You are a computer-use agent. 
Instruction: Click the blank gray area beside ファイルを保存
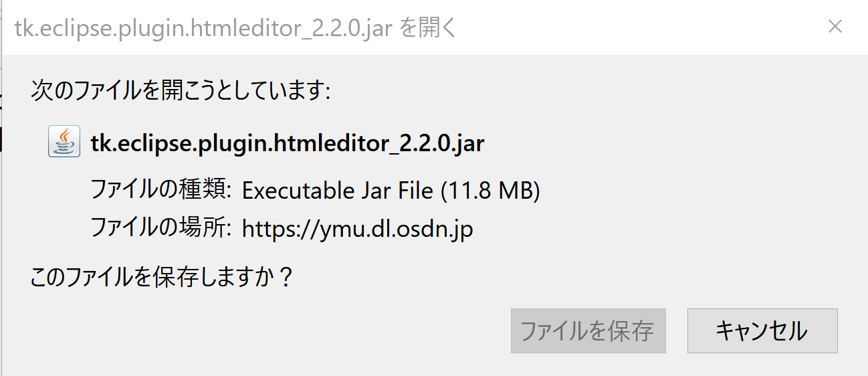point(267,331)
